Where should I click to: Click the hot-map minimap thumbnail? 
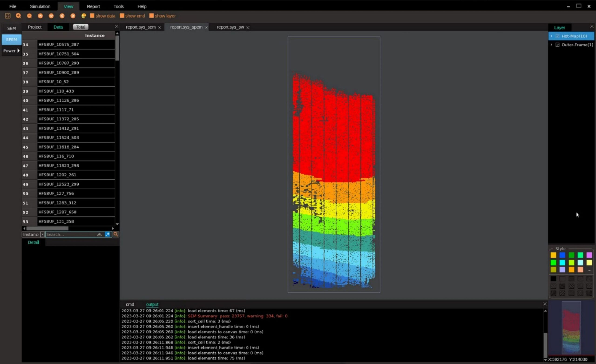point(571,328)
